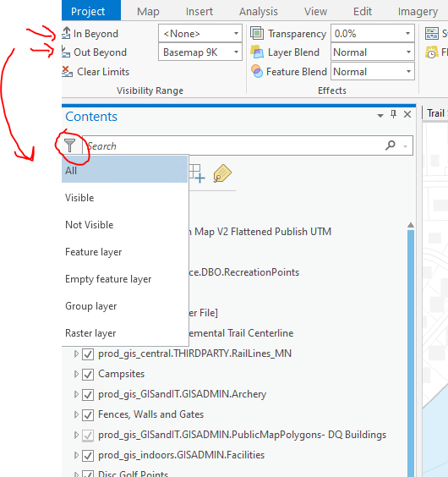Select the All filter option
Screen dimensions: 448x477
[125, 170]
